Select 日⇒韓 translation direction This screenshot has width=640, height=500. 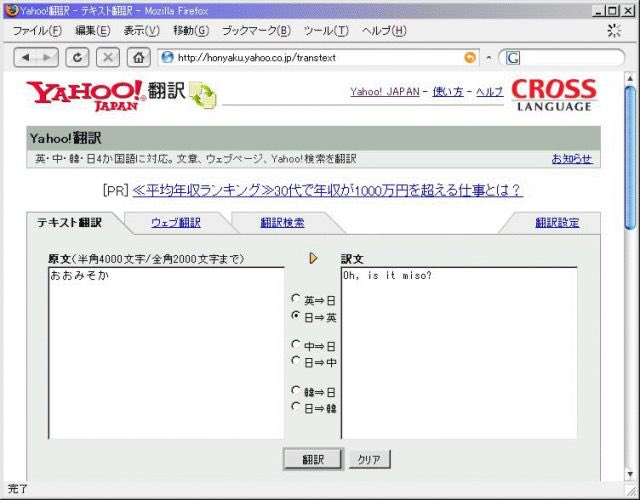[296, 407]
